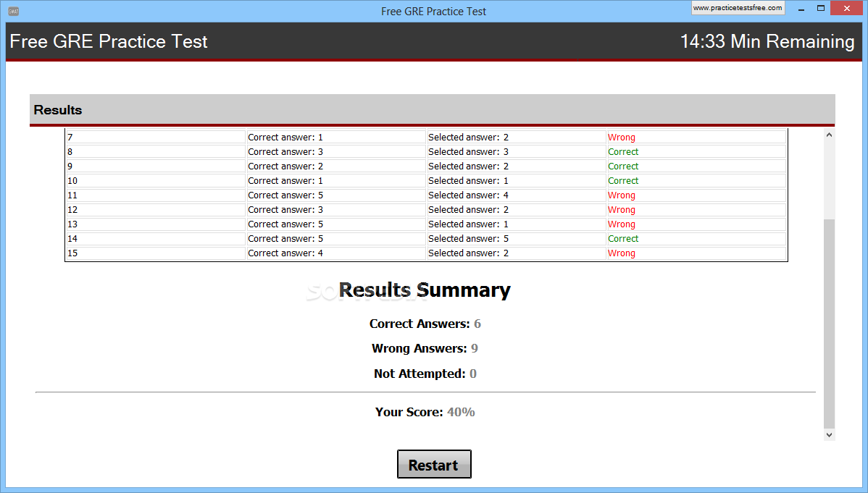Click the 'Your Score: 40%' line
The height and width of the screenshot is (493, 868).
(425, 412)
